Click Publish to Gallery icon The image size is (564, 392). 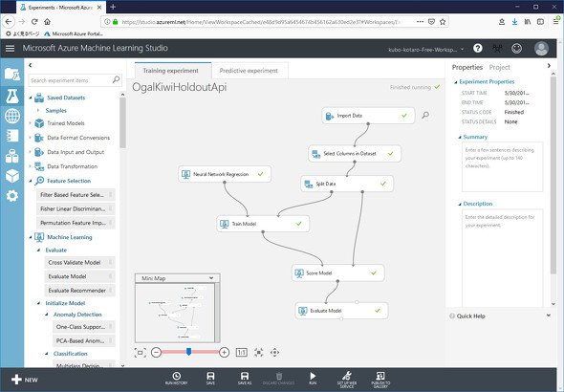pyautogui.click(x=380, y=379)
